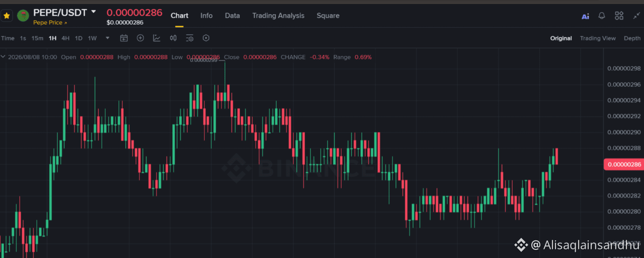
Task: Switch to the Chart tab
Action: [180, 16]
